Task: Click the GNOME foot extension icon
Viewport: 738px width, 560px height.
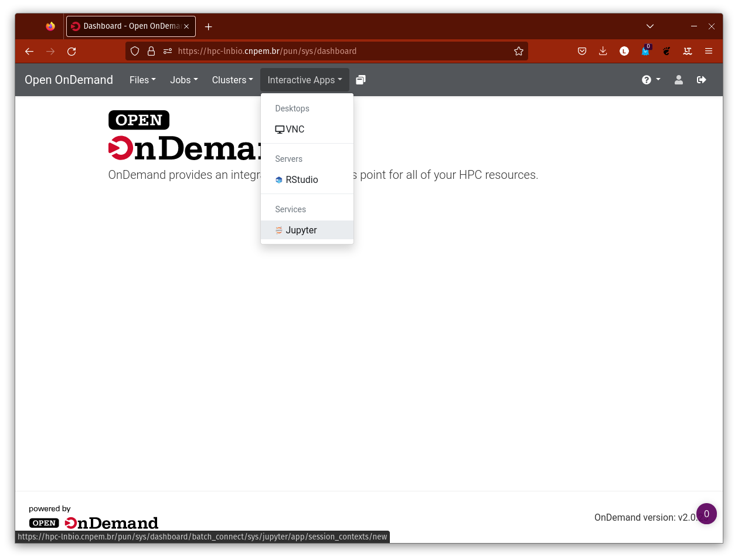Action: point(666,51)
